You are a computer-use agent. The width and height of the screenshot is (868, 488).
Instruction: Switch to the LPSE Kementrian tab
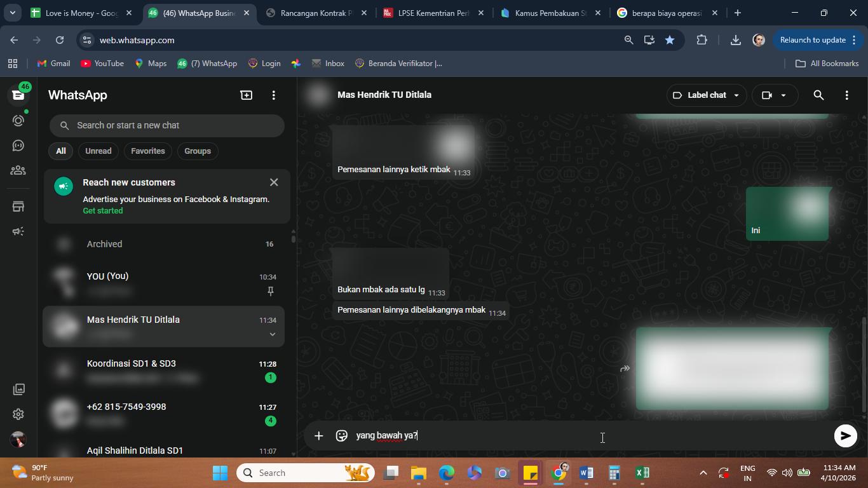tap(433, 13)
